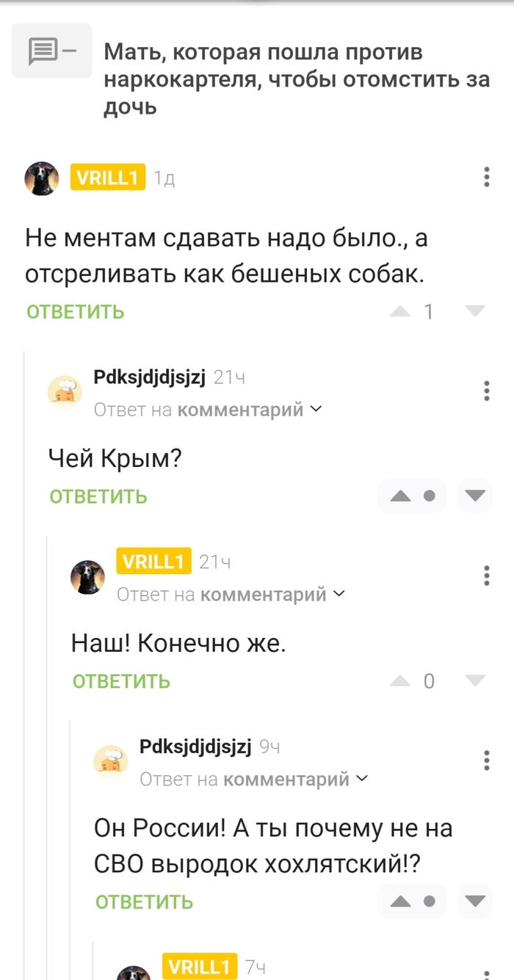Open options menu for 'Наш! Конечно же.' comment
The height and width of the screenshot is (980, 514).
[x=486, y=575]
